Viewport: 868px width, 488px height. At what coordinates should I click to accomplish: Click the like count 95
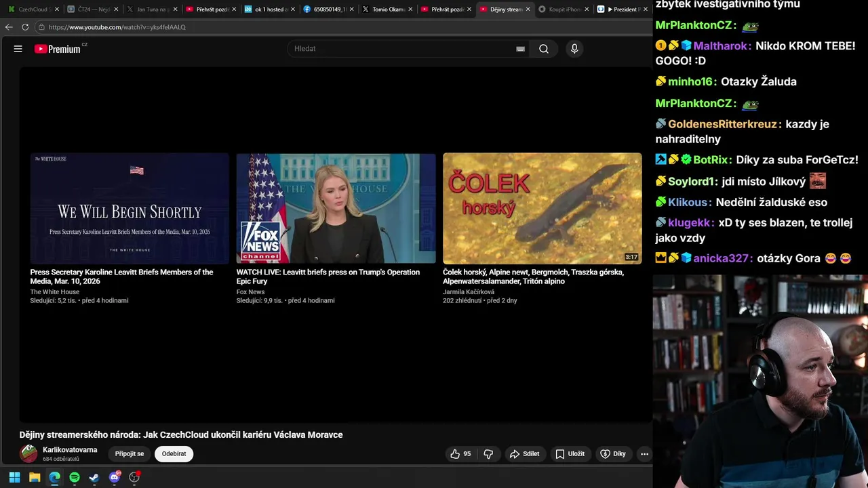click(467, 454)
